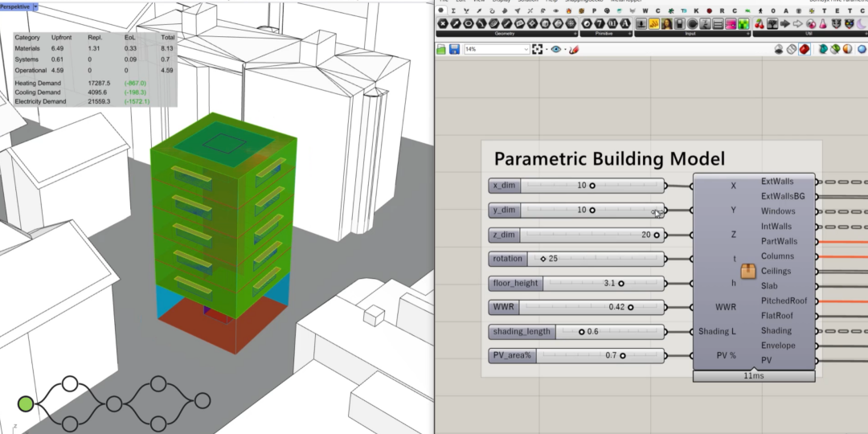Click the Perspektive viewport title label
The height and width of the screenshot is (434, 868).
pos(15,6)
